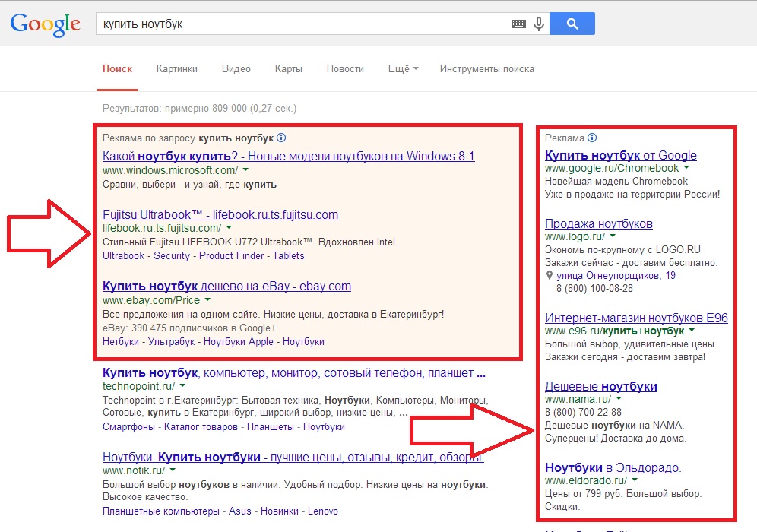
Task: Click notik 'Планшетные компьютеры' sitelink
Action: pyautogui.click(x=161, y=511)
